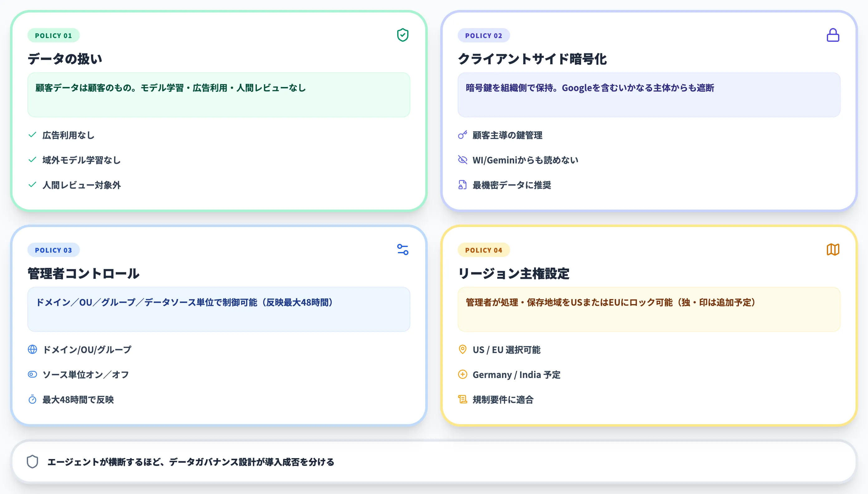Toggle the checkmark beside 域外モデル学習なし
The image size is (868, 494).
point(32,160)
